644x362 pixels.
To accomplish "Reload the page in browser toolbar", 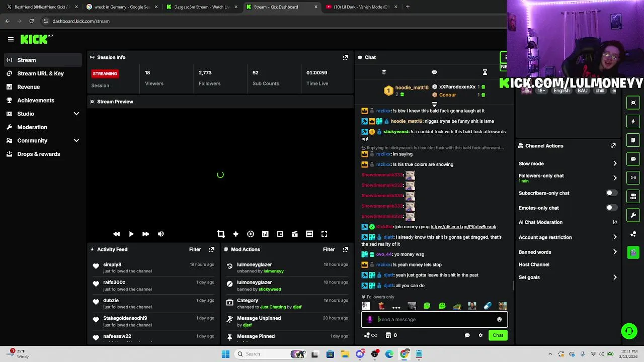I will click(31, 21).
